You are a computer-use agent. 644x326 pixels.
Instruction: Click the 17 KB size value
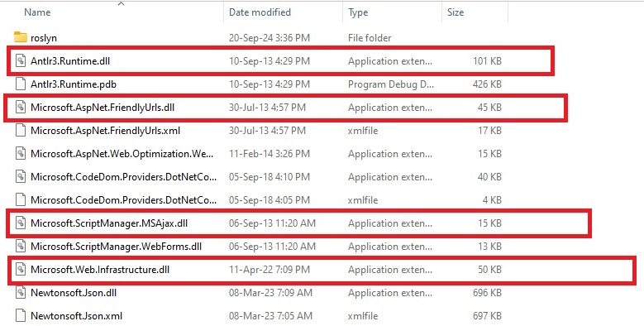(x=489, y=131)
